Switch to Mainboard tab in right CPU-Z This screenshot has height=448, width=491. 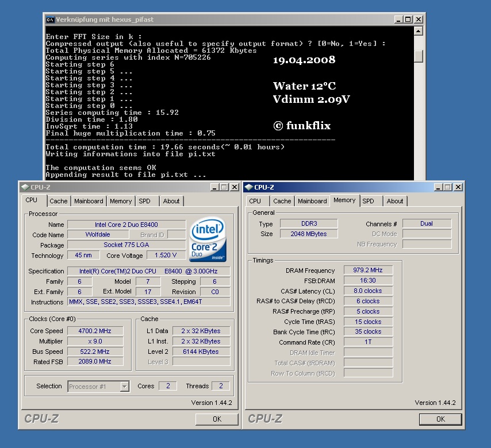(x=312, y=201)
